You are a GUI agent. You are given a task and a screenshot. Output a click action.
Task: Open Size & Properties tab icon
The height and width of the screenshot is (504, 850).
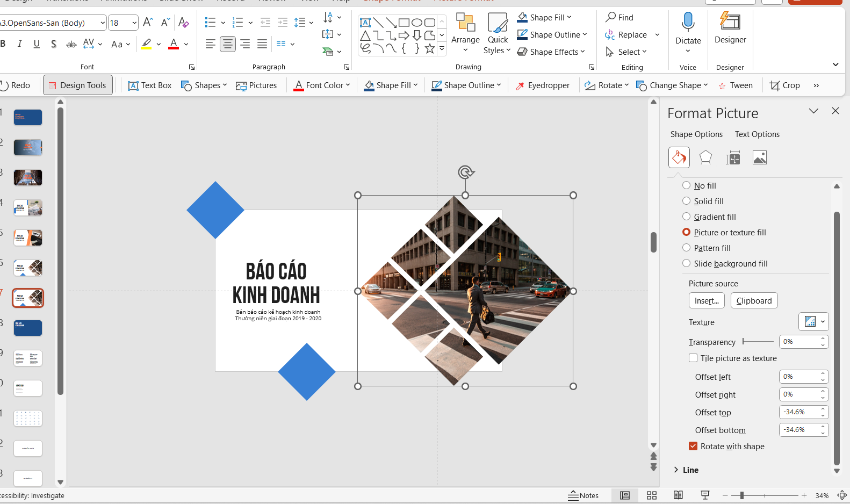733,158
